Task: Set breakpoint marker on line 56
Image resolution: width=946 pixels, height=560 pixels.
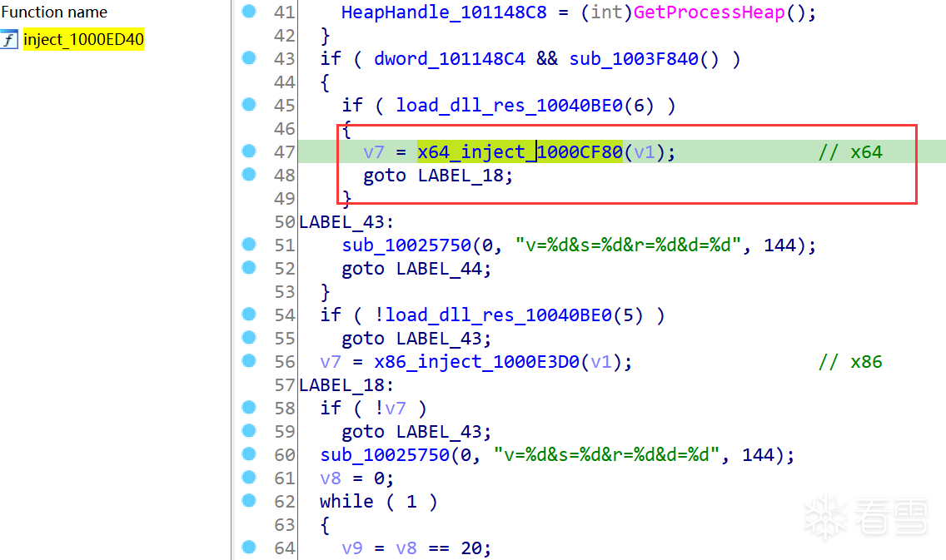Action: click(x=248, y=360)
